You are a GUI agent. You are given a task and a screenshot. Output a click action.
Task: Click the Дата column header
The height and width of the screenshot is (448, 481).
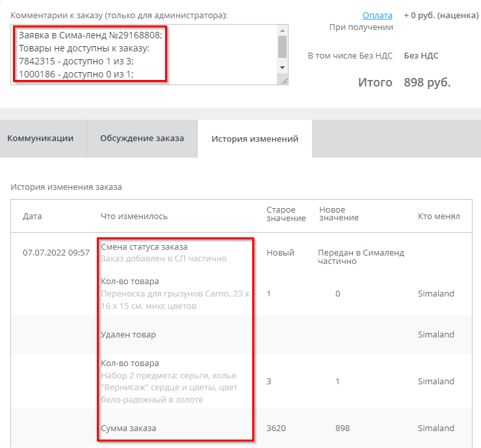tap(32, 216)
